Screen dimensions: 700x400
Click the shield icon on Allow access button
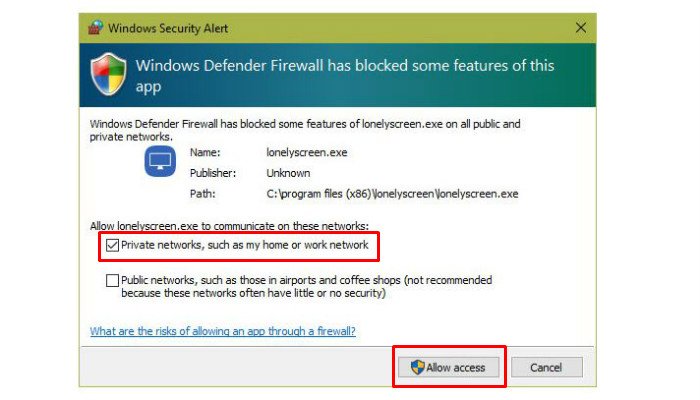(x=418, y=367)
